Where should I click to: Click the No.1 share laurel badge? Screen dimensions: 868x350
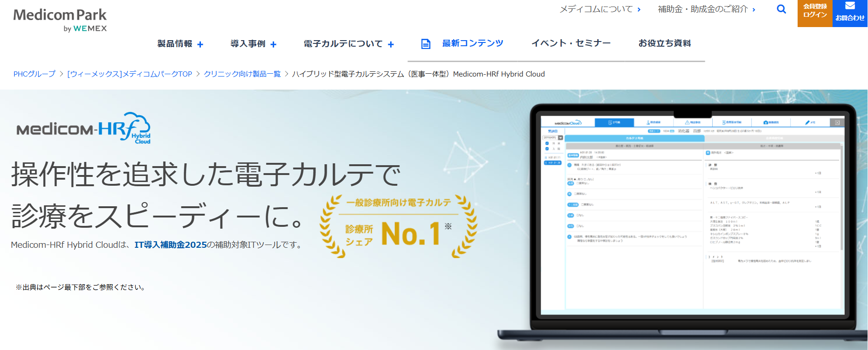point(398,227)
